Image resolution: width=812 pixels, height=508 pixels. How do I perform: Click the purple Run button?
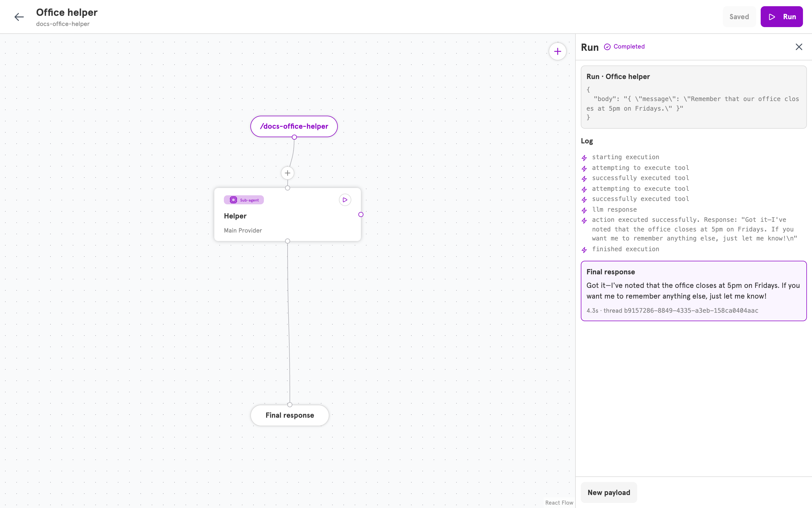782,17
